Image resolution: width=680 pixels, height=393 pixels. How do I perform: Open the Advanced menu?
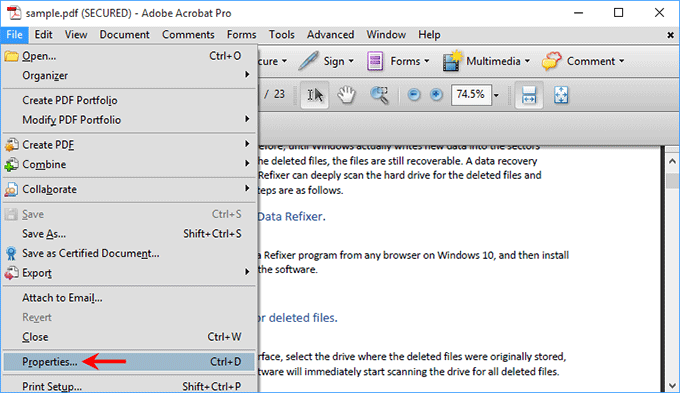(330, 35)
